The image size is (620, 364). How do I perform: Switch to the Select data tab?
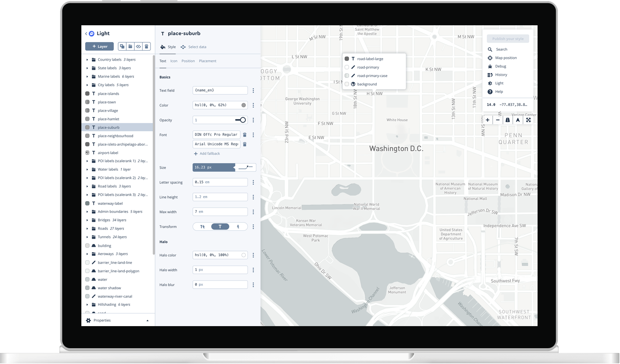pyautogui.click(x=194, y=47)
